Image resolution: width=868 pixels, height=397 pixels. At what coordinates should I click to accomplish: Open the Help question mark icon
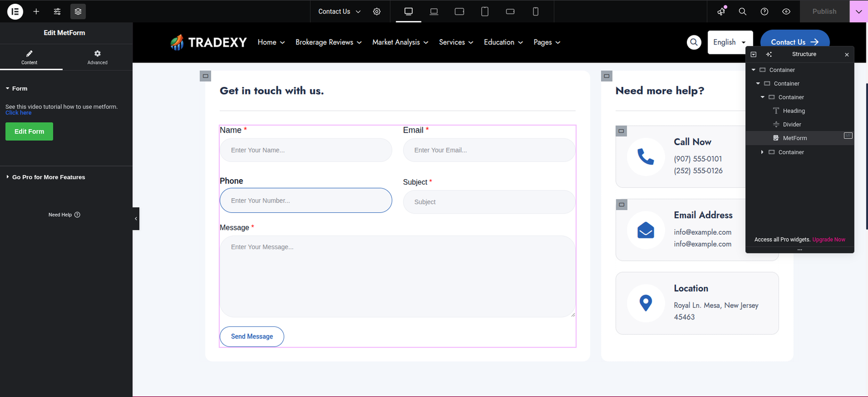pyautogui.click(x=764, y=11)
